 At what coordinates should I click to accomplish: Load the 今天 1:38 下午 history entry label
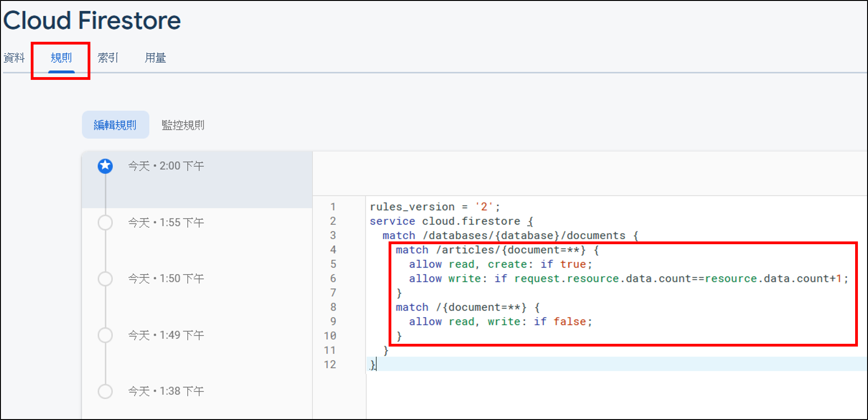tap(166, 391)
